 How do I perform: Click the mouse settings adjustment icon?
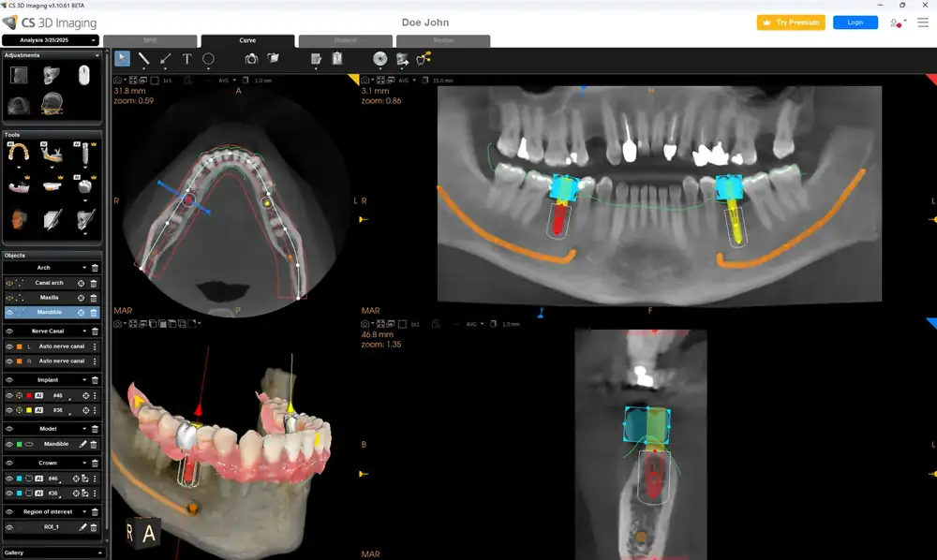point(84,75)
